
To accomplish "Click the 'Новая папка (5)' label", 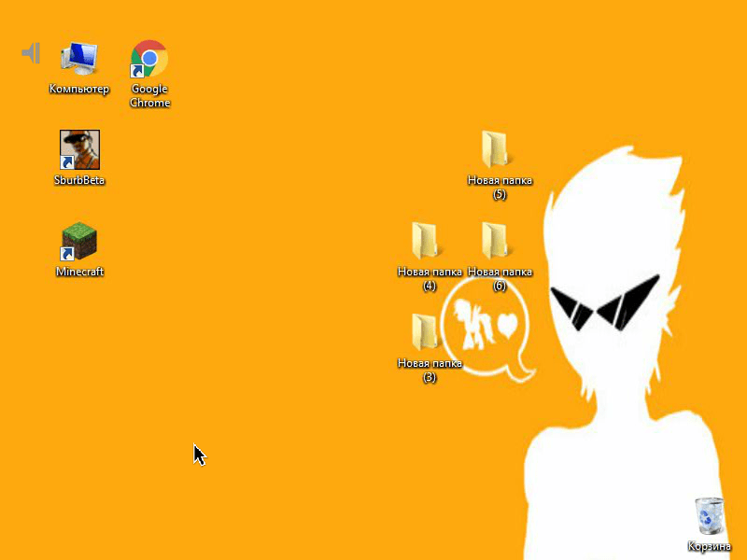I will click(500, 188).
